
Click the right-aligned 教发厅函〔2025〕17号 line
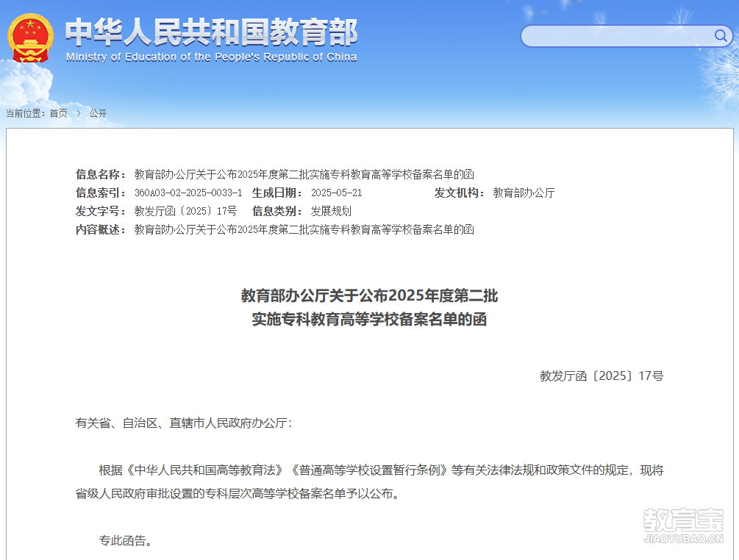click(601, 376)
